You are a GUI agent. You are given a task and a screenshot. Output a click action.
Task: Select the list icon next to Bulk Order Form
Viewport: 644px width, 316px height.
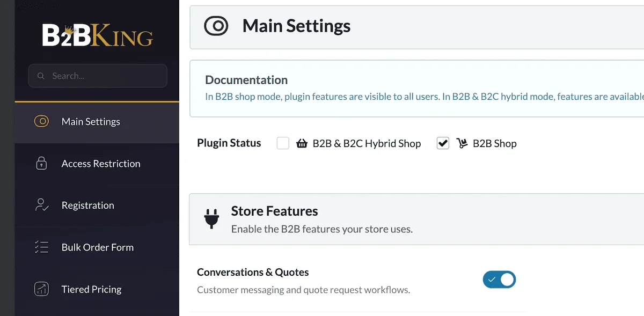point(42,247)
